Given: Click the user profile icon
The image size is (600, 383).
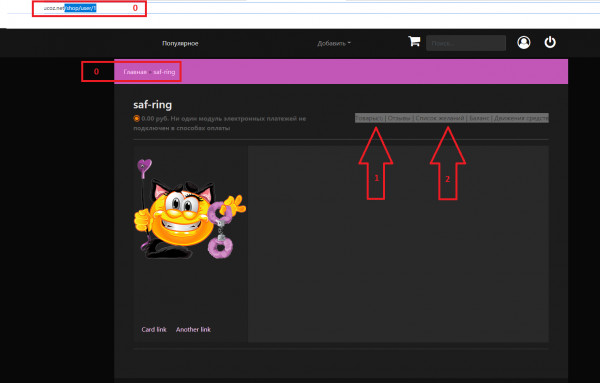Looking at the screenshot, I should pos(523,42).
